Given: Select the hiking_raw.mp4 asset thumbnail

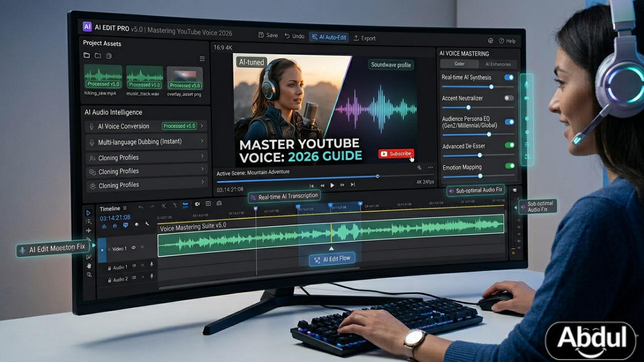Looking at the screenshot, I should [103, 77].
